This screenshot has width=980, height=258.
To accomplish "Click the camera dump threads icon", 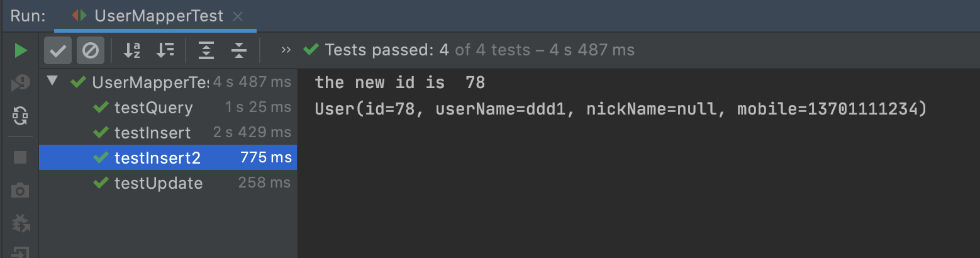I will (20, 190).
